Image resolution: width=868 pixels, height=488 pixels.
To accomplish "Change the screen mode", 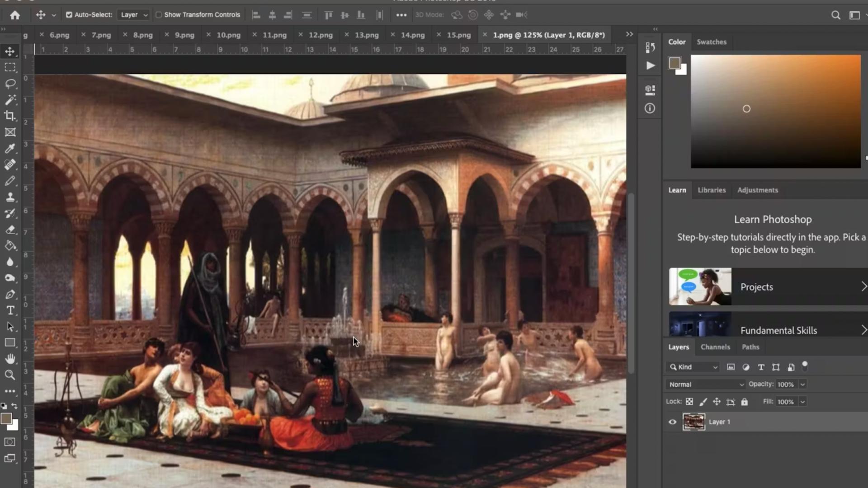I will [x=10, y=458].
